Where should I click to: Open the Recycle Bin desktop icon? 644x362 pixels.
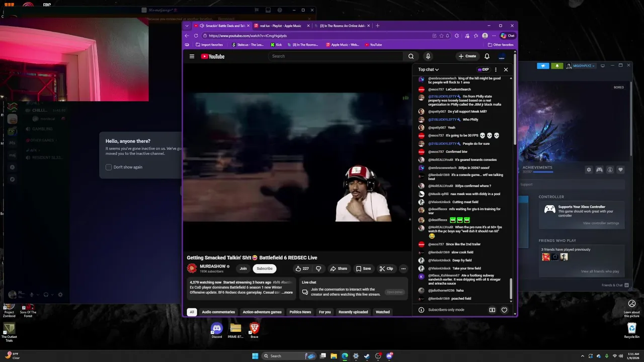632,330
